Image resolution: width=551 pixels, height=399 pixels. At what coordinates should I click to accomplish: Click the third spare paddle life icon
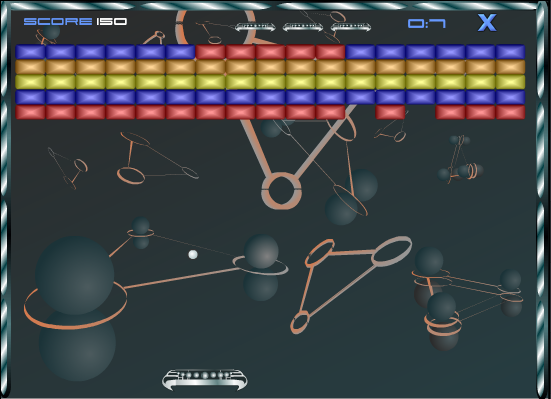point(351,27)
